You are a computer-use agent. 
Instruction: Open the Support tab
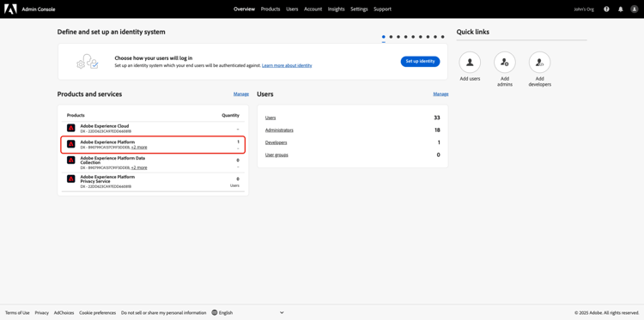click(382, 9)
